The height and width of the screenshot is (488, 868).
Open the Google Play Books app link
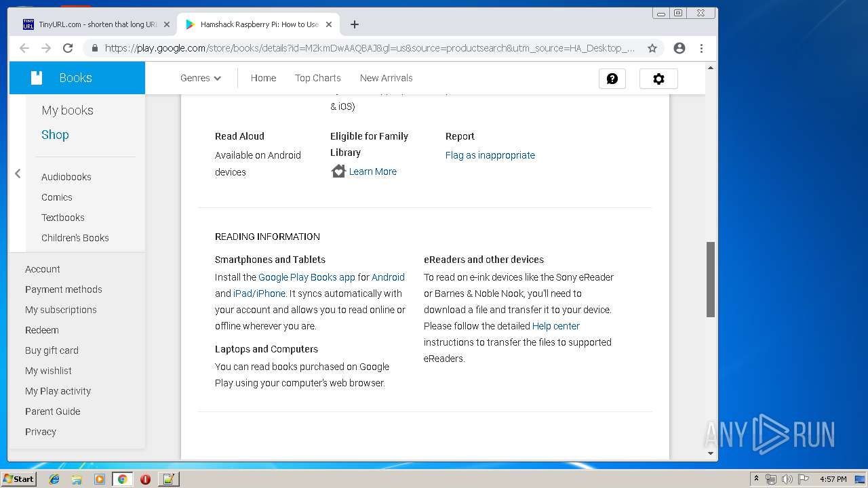click(307, 277)
